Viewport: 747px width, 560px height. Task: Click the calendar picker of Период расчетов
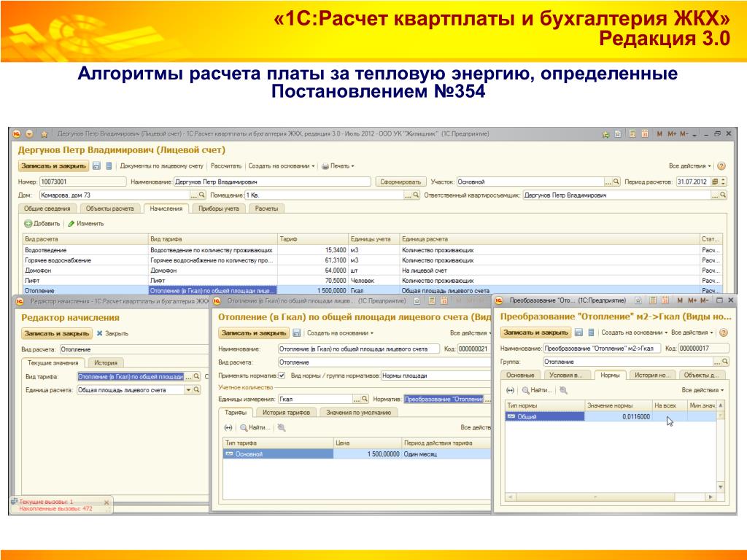(715, 182)
